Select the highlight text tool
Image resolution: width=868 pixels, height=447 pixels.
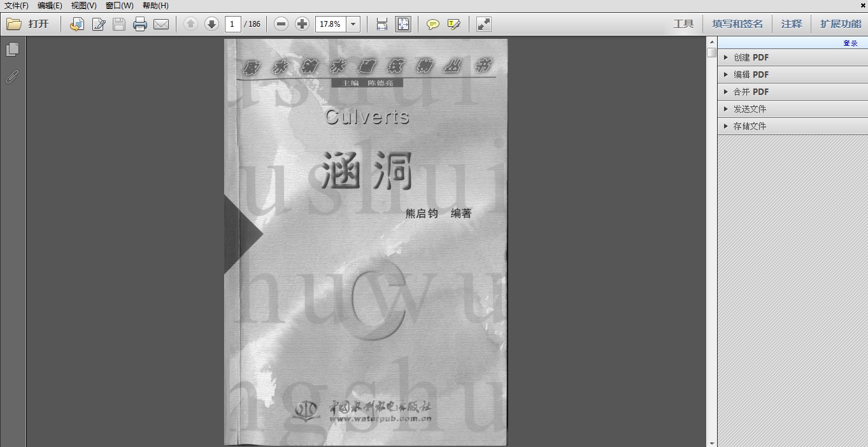pos(454,24)
